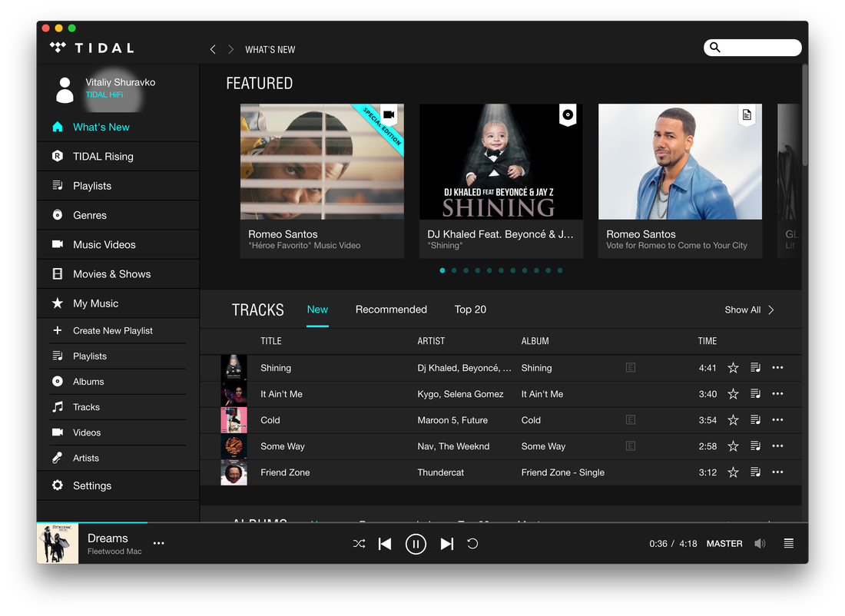This screenshot has width=845, height=616.
Task: Skip to the next track
Action: (x=447, y=544)
